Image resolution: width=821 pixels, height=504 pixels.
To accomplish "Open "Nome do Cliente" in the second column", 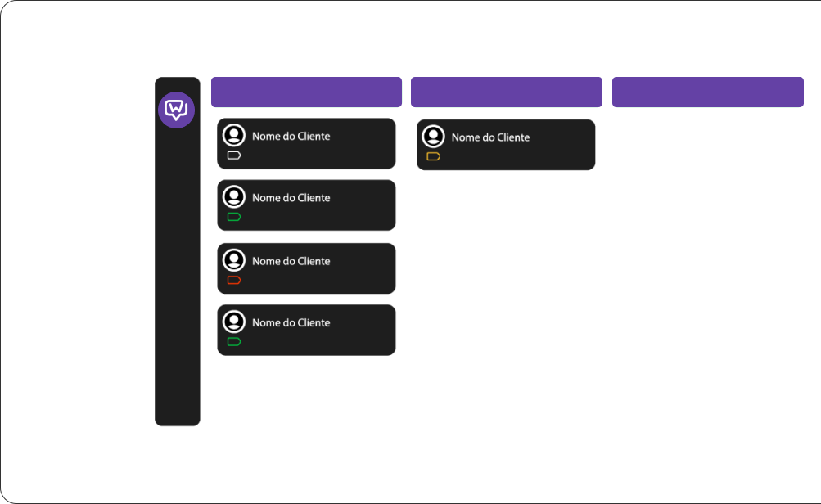I will (490, 137).
